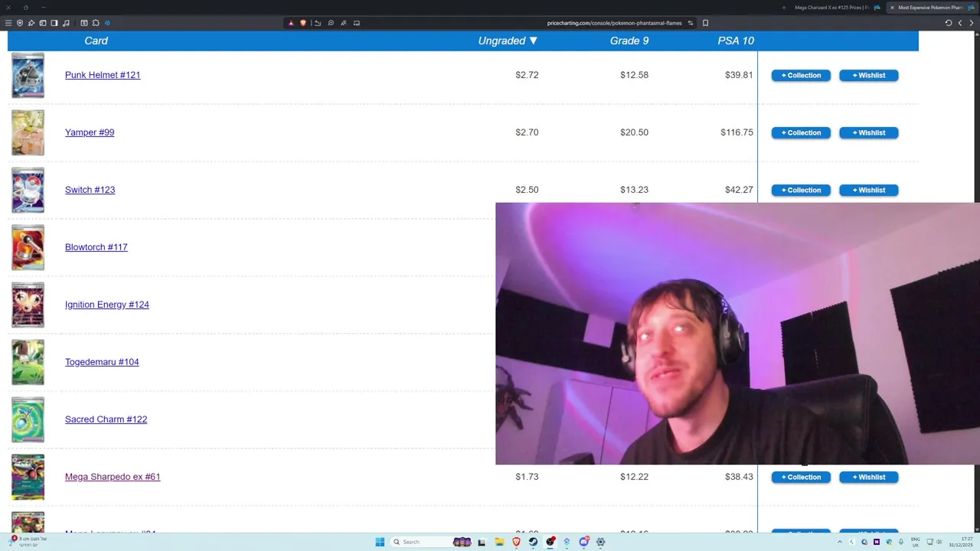Viewport: 980px width, 551px height.
Task: Click the pin icon in toolbar
Action: [31, 23]
